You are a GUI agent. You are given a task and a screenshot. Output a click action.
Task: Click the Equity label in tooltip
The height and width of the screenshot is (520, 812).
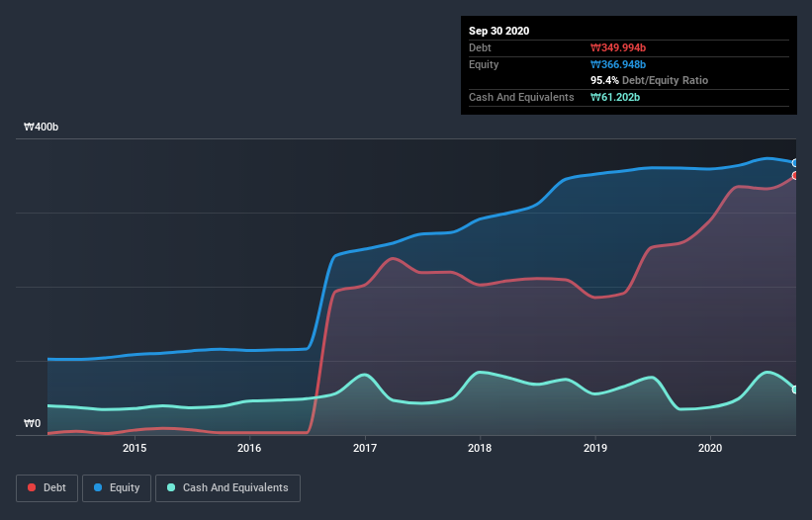coord(484,64)
